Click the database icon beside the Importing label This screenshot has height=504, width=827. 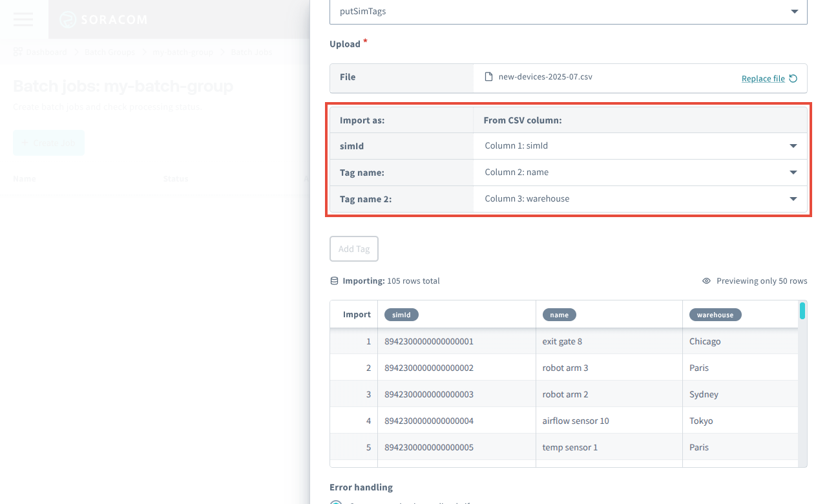click(333, 280)
